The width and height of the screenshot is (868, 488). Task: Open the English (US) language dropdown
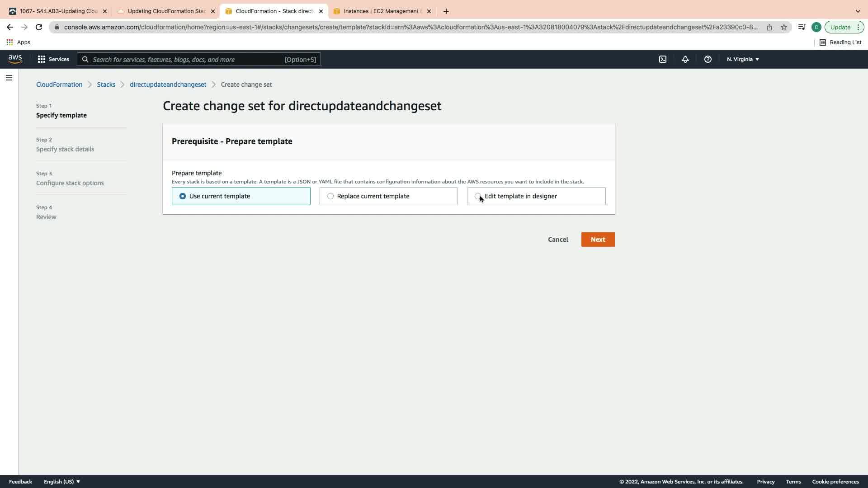(x=62, y=482)
